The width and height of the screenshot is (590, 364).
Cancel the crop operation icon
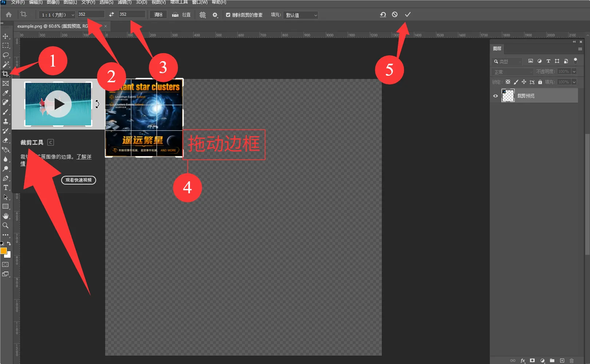click(x=395, y=15)
